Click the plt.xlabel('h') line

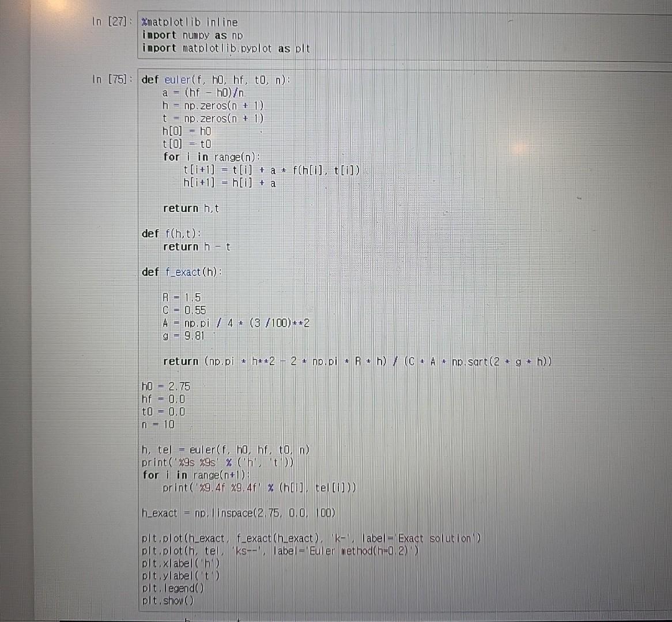(x=173, y=563)
